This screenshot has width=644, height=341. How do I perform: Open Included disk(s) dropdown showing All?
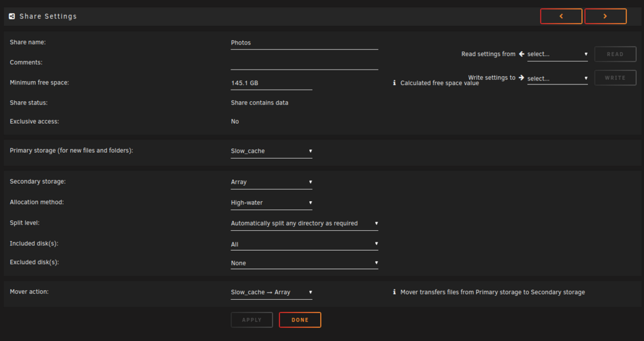pos(305,244)
